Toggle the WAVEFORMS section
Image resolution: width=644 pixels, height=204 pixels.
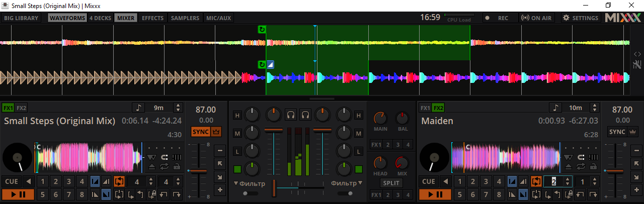coord(67,18)
